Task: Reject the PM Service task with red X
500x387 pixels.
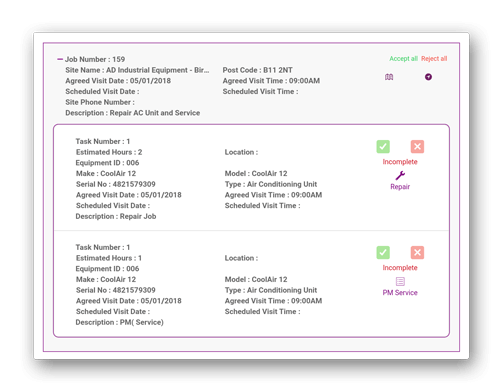Action: coord(417,252)
